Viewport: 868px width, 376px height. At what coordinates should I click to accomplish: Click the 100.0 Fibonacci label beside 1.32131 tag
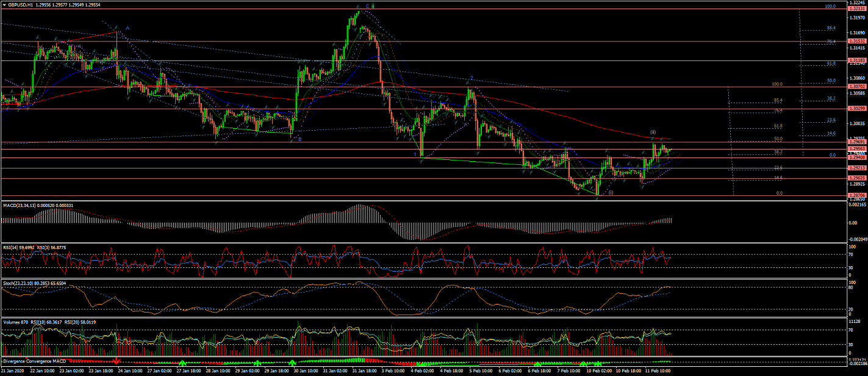830,6
